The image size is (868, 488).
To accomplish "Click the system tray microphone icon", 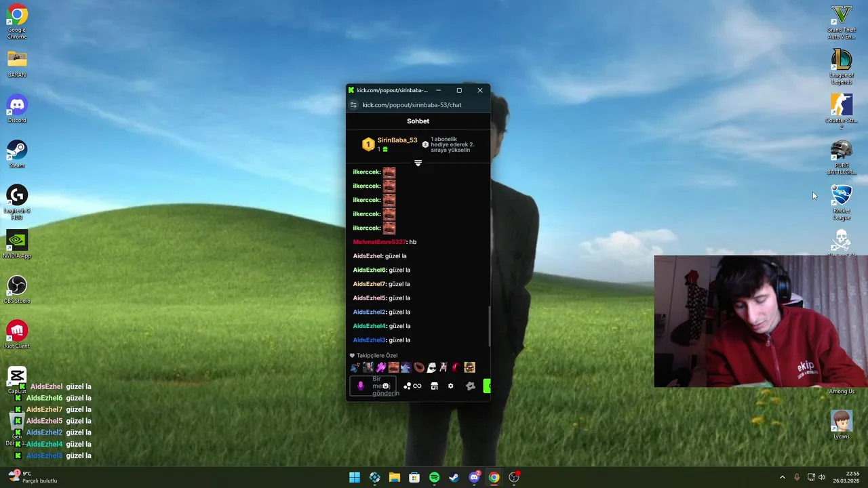I will pyautogui.click(x=797, y=477).
